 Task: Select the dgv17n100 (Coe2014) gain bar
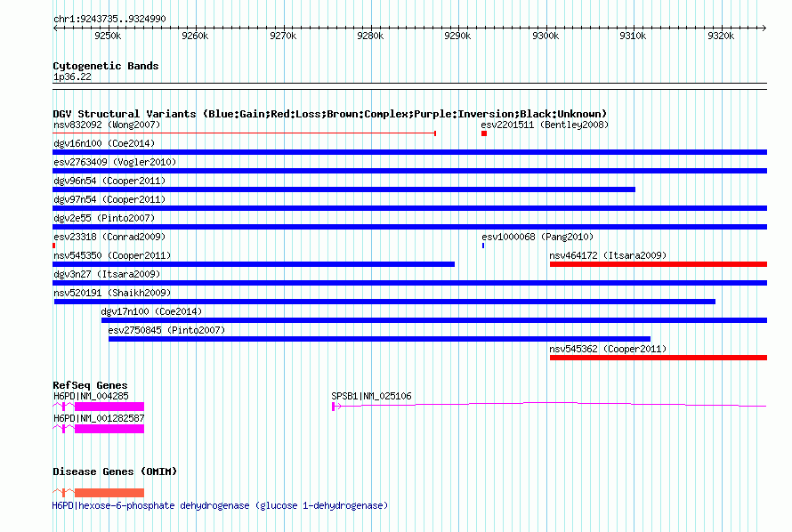coord(434,320)
